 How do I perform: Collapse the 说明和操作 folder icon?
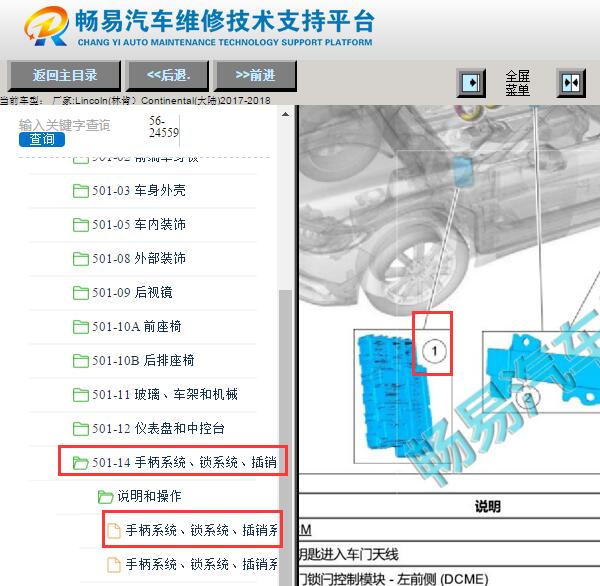[105, 497]
